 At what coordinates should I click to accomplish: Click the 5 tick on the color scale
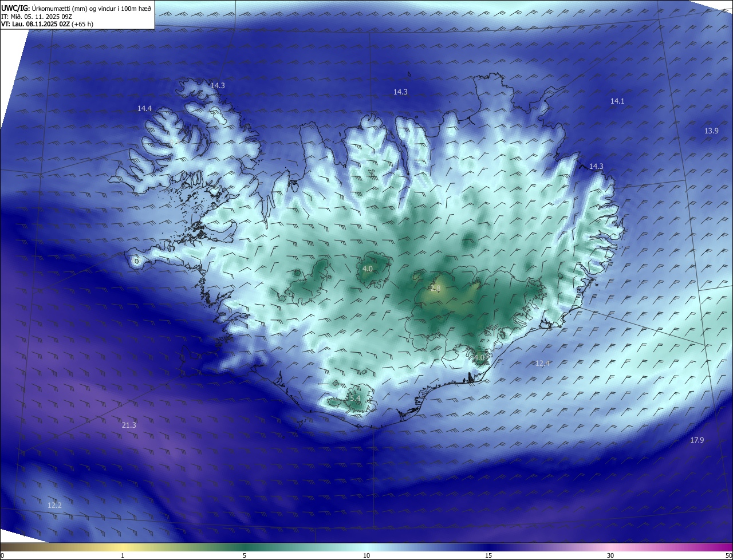[x=245, y=555]
